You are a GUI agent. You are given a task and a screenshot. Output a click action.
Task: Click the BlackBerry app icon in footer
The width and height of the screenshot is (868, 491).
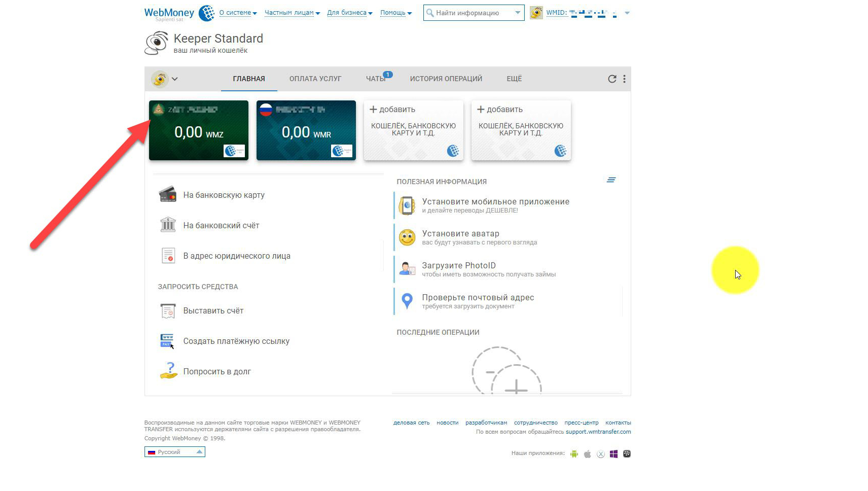tap(627, 454)
